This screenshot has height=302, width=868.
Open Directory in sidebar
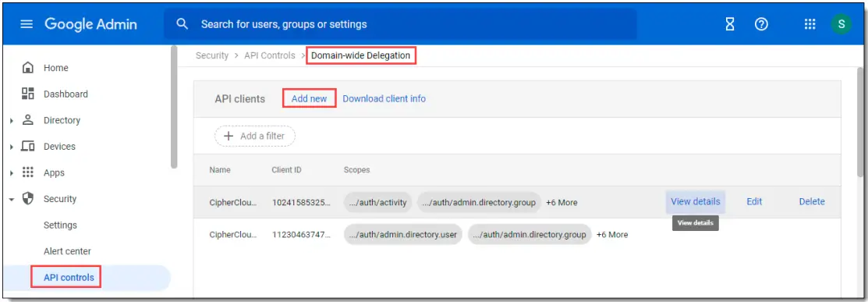point(62,120)
